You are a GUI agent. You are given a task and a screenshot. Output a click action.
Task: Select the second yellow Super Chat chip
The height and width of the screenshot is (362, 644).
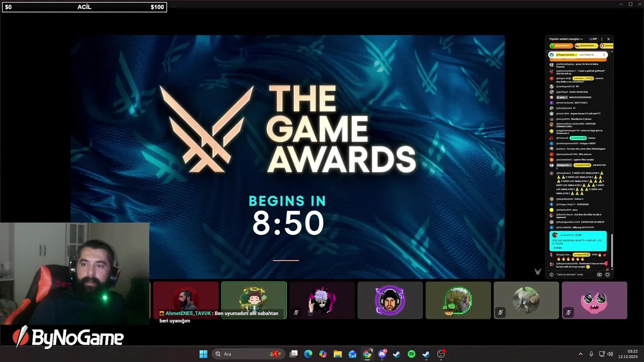click(586, 46)
